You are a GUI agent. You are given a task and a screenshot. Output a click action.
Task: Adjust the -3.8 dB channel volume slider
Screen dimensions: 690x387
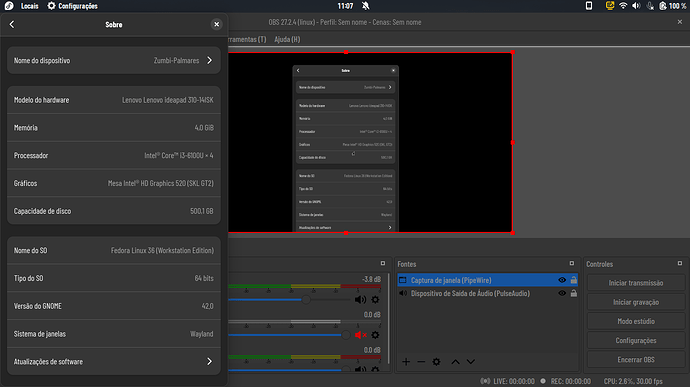click(306, 300)
